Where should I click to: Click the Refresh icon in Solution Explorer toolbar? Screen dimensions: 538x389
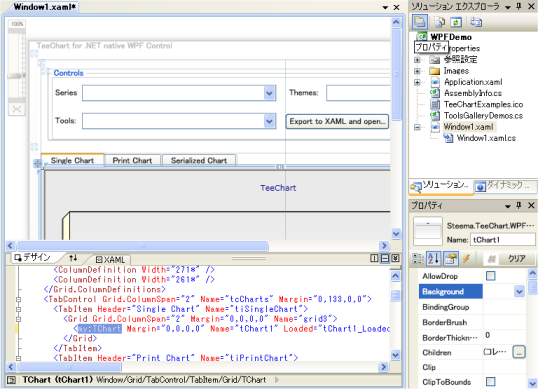[456, 22]
